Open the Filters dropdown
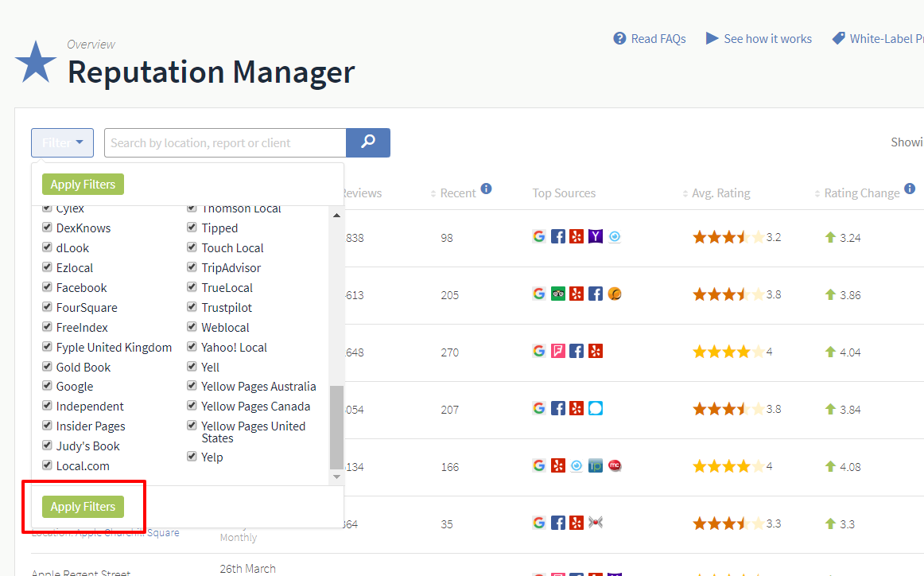 click(x=62, y=142)
